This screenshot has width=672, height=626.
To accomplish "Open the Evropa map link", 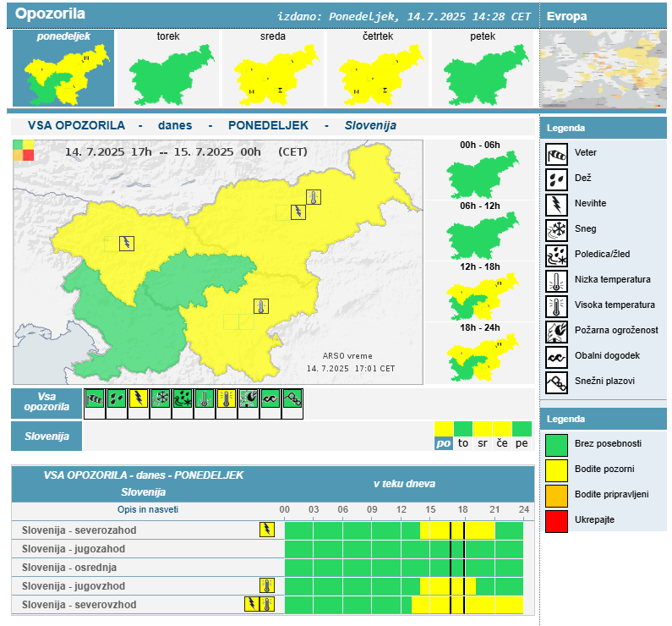I will pyautogui.click(x=602, y=68).
